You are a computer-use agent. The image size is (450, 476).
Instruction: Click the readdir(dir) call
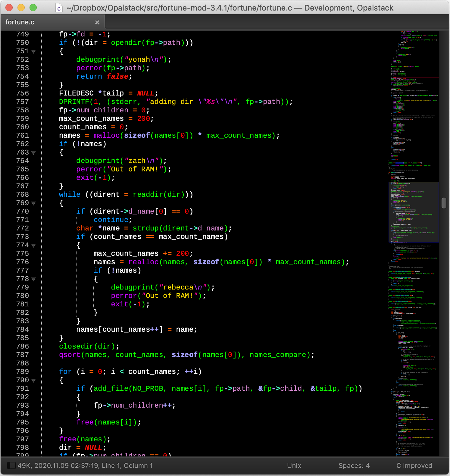click(158, 195)
